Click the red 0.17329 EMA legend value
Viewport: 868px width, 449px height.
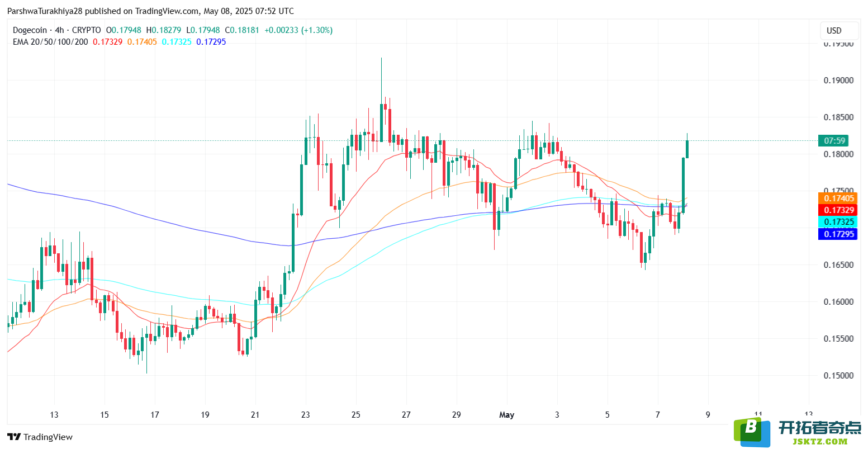pyautogui.click(x=107, y=41)
